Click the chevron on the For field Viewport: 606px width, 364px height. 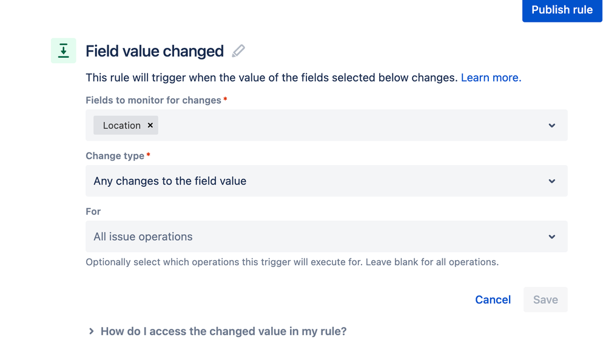click(551, 237)
